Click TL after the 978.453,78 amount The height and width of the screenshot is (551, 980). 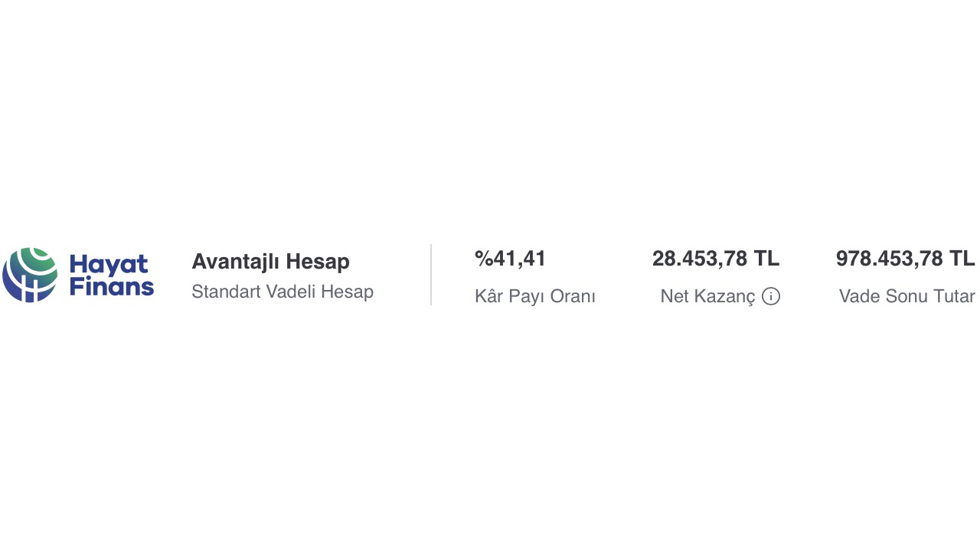point(962,259)
